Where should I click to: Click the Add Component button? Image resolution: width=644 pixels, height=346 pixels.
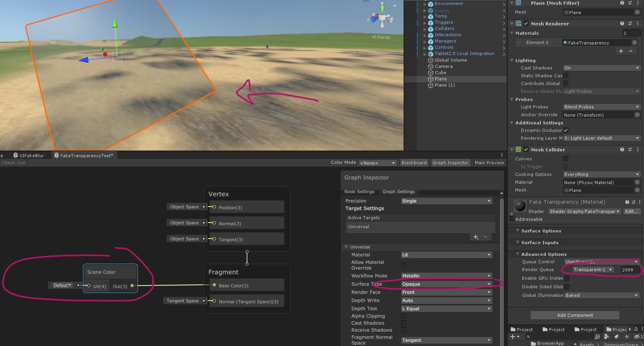(575, 315)
